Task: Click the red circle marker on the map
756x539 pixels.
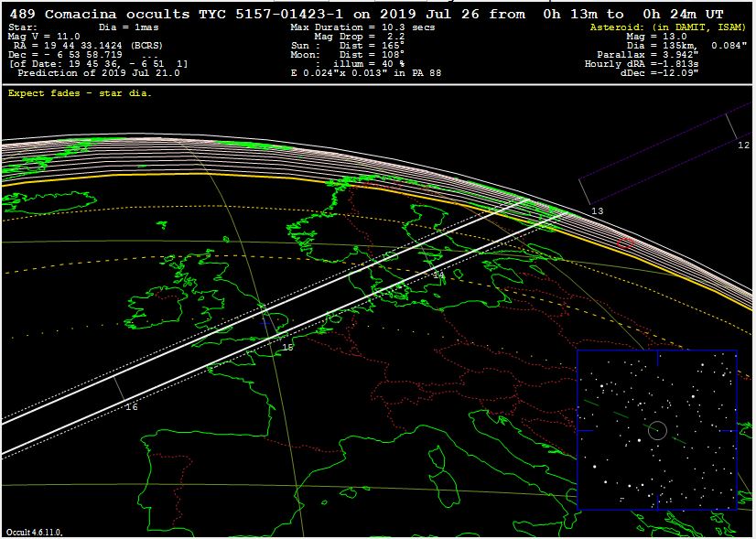Action: [x=625, y=243]
